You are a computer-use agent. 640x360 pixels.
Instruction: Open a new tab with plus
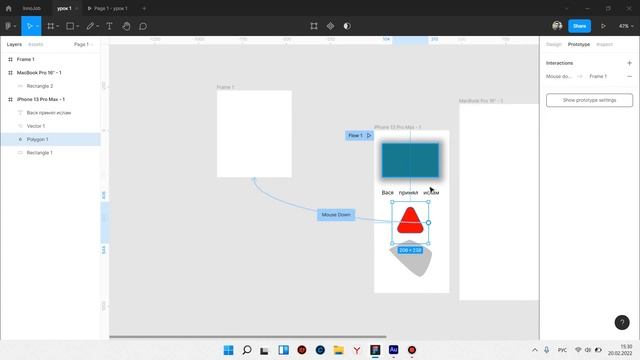(144, 8)
